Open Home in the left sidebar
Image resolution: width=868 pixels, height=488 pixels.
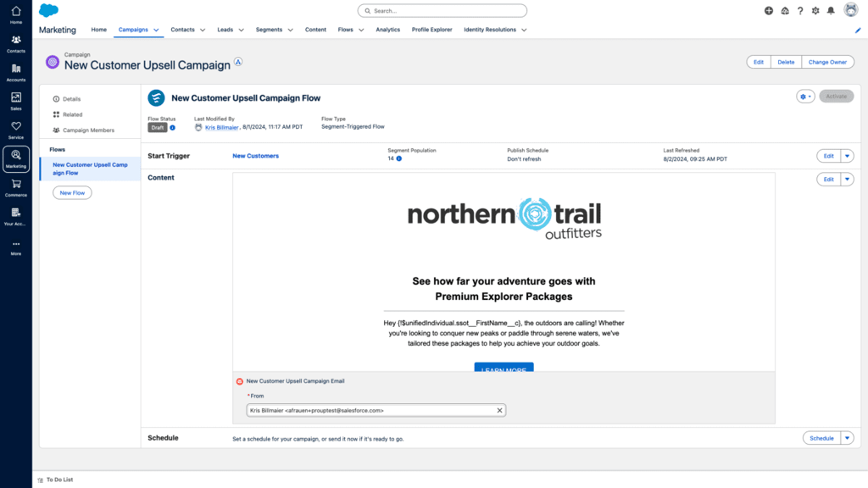16,14
